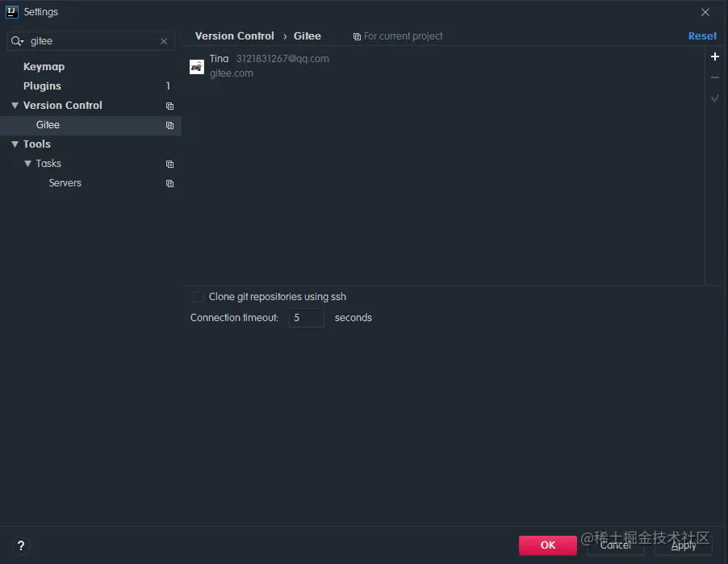Enable Clone git repositories using ssh
Screen dimensions: 728x564
[x=199, y=297]
